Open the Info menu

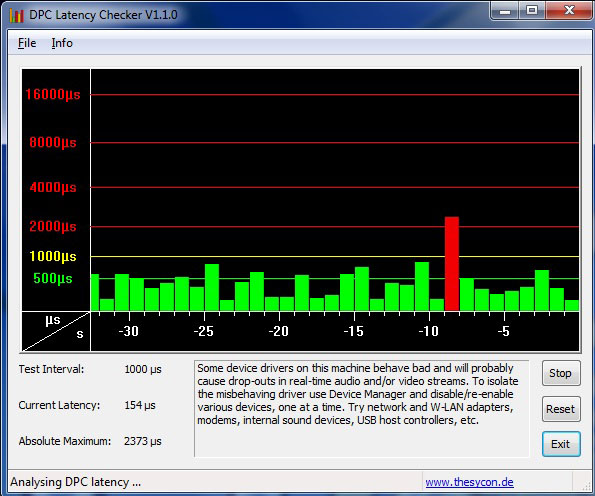click(x=62, y=43)
